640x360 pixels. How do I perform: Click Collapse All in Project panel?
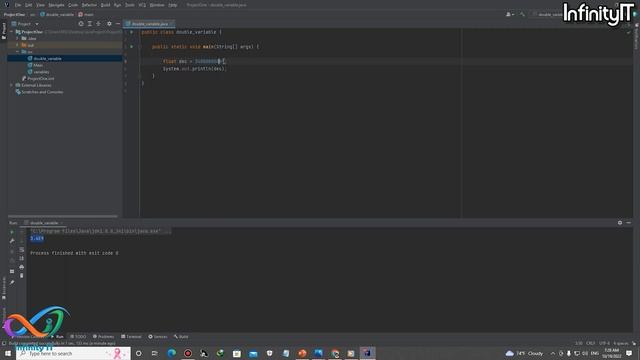[98, 24]
